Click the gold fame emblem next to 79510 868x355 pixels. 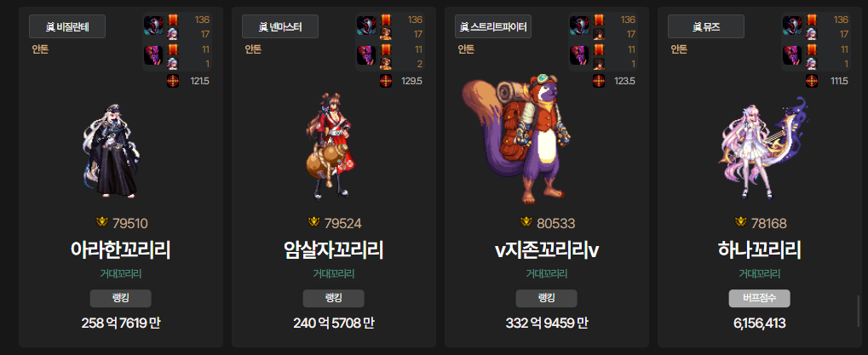[x=102, y=222]
